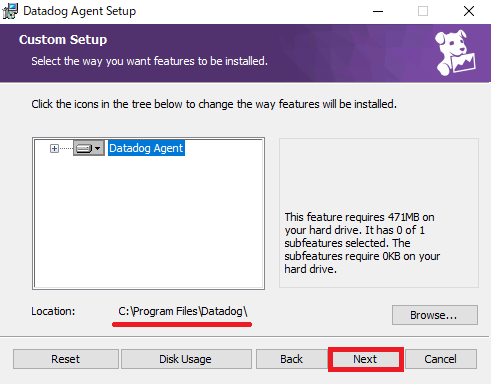Click the hard drive icon beside Datadog Agent
The image size is (491, 384).
[x=84, y=148]
